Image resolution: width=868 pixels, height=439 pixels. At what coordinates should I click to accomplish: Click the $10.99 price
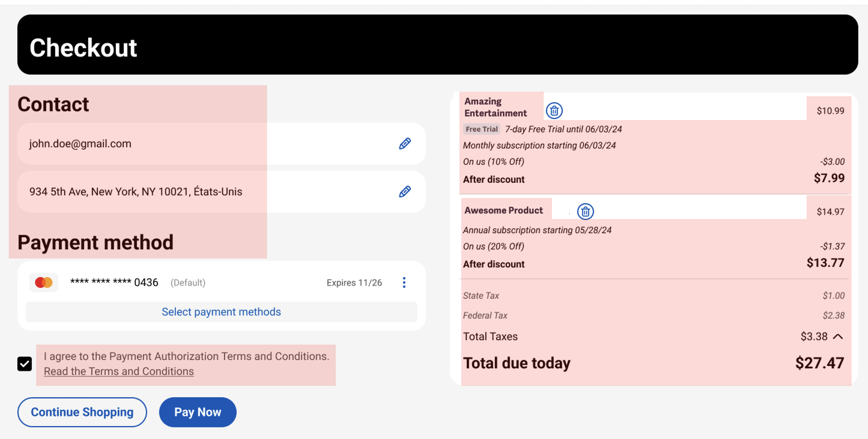[830, 111]
